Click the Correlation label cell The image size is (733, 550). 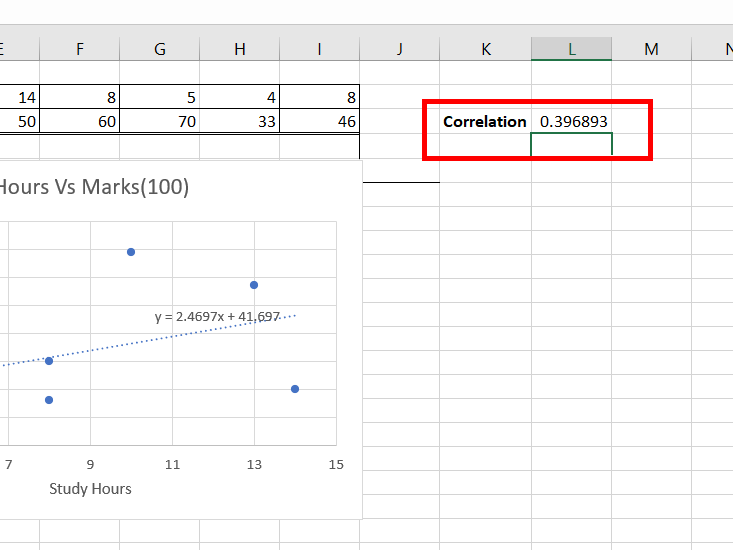click(x=485, y=121)
